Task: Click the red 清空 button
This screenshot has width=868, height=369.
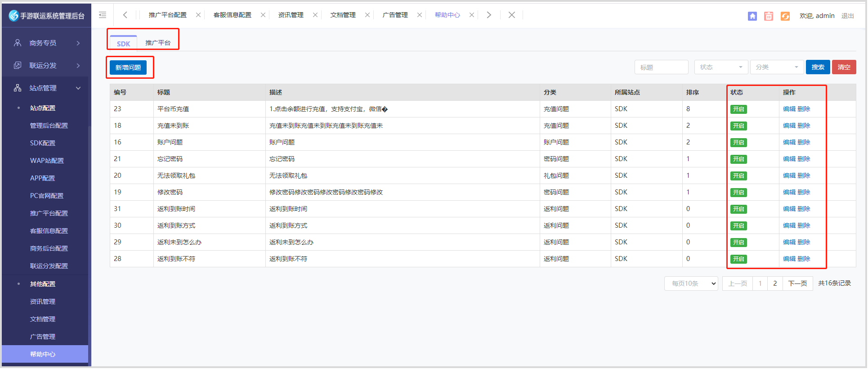Action: (x=844, y=67)
